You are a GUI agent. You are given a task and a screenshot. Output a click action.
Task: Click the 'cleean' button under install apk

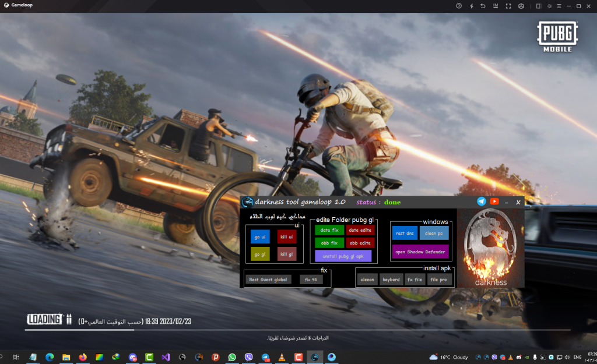(367, 280)
